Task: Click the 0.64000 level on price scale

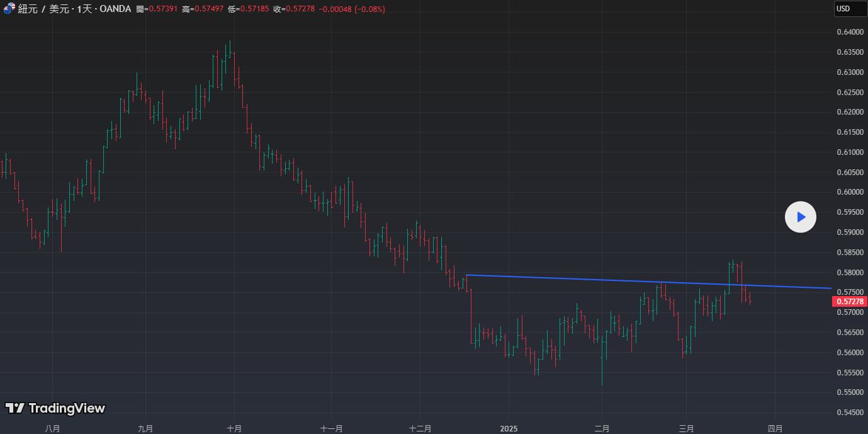Action: click(x=849, y=32)
